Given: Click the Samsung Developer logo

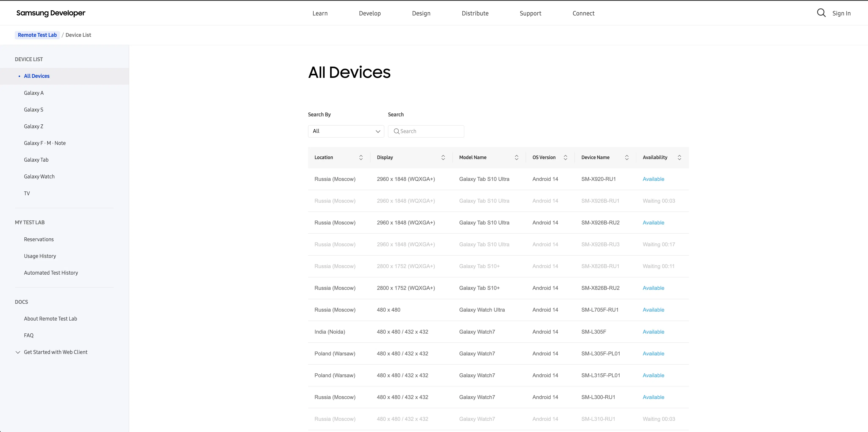Looking at the screenshot, I should [x=51, y=13].
